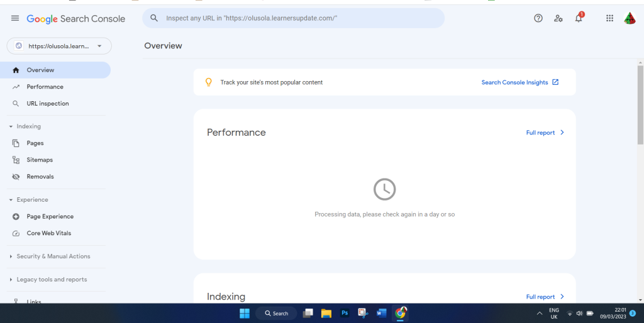Click the Windows notification count badge
The image size is (644, 323).
(633, 314)
